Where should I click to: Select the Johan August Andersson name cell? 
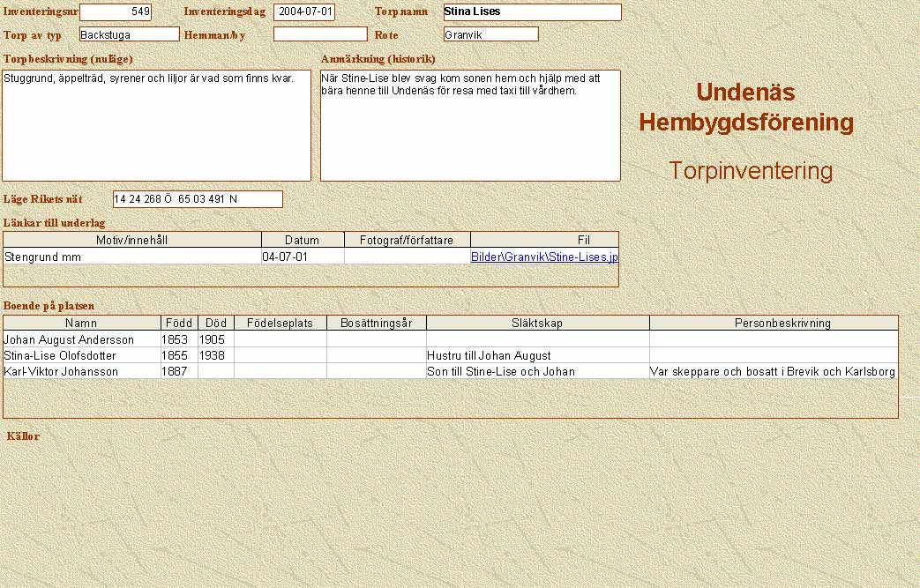(81, 339)
